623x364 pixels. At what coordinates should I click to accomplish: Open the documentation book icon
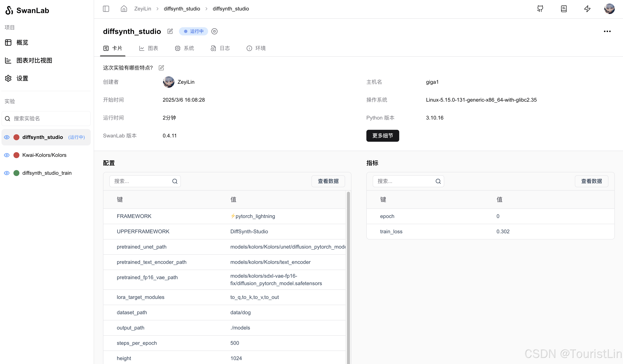[563, 9]
